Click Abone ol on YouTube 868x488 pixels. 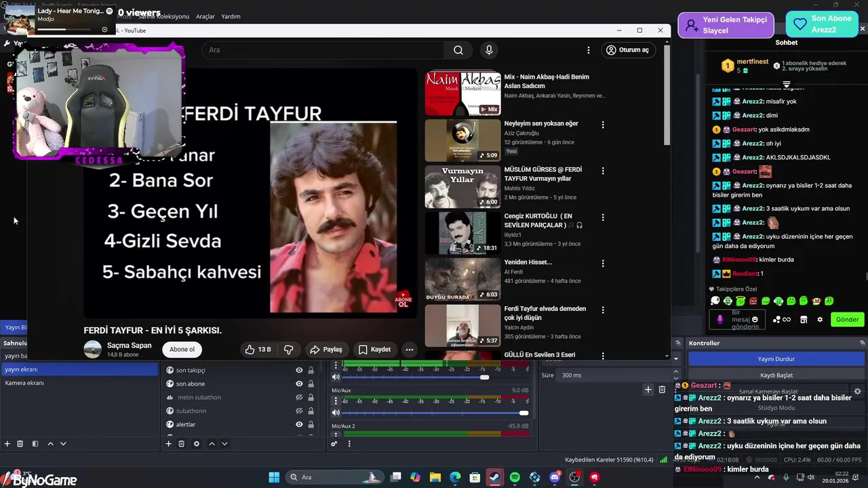tap(182, 350)
